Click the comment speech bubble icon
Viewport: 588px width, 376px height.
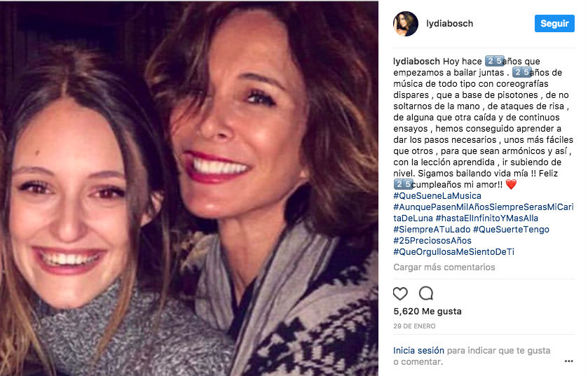(425, 293)
